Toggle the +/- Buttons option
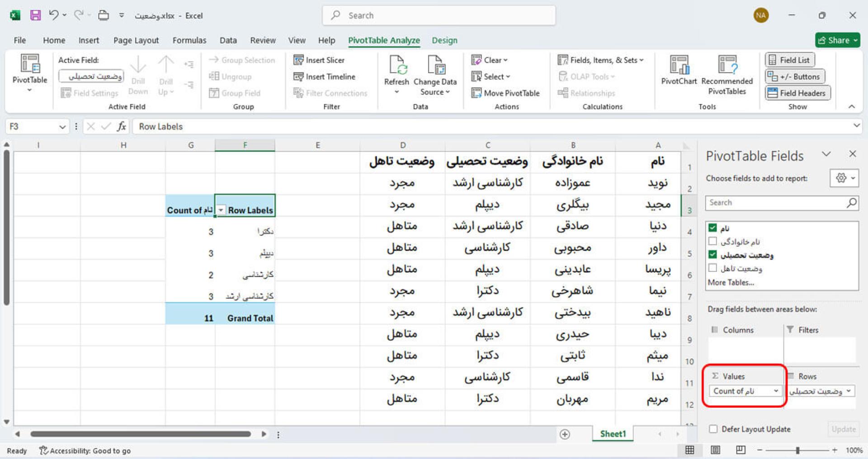The height and width of the screenshot is (459, 868). (x=795, y=76)
